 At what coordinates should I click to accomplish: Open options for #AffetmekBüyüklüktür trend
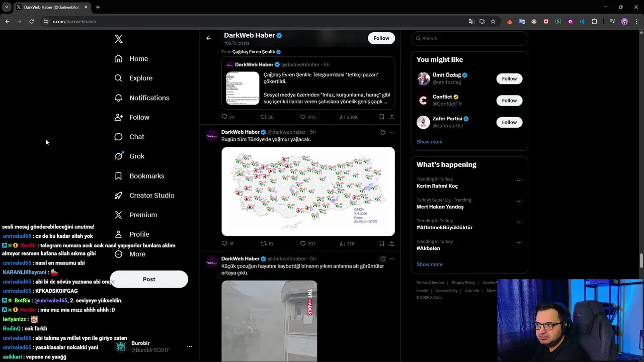(x=519, y=222)
